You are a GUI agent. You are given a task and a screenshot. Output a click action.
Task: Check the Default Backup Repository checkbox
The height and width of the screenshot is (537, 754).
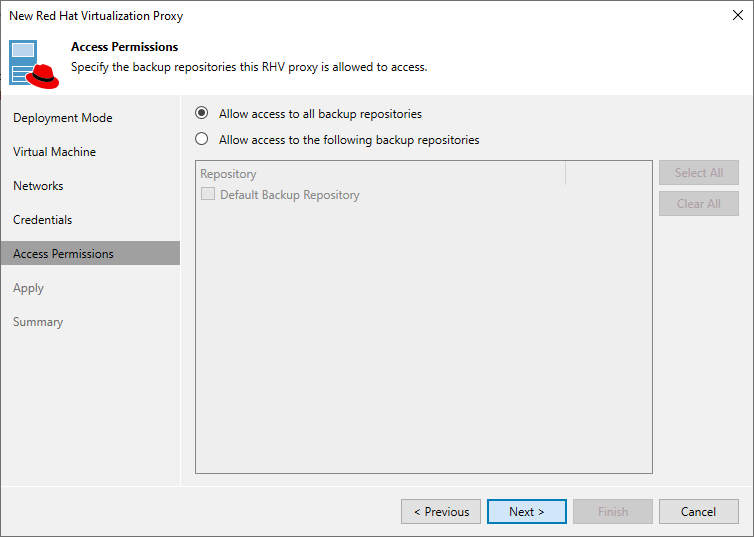(208, 195)
